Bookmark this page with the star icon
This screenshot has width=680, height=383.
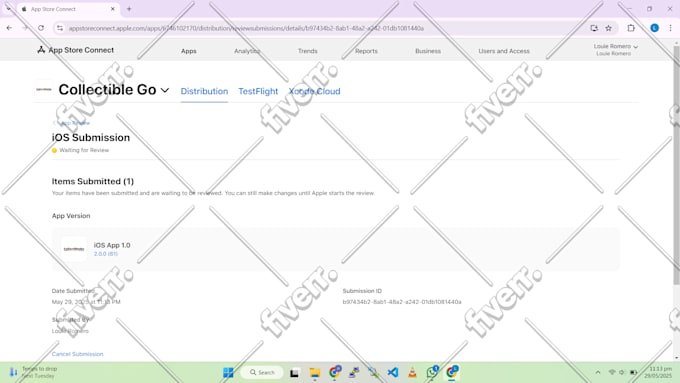click(x=608, y=28)
